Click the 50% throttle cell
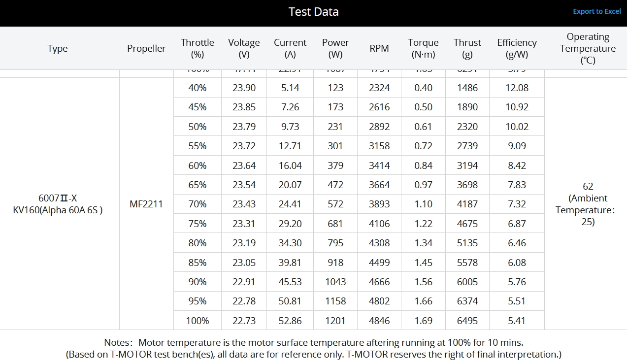This screenshot has height=364, width=627. (198, 127)
